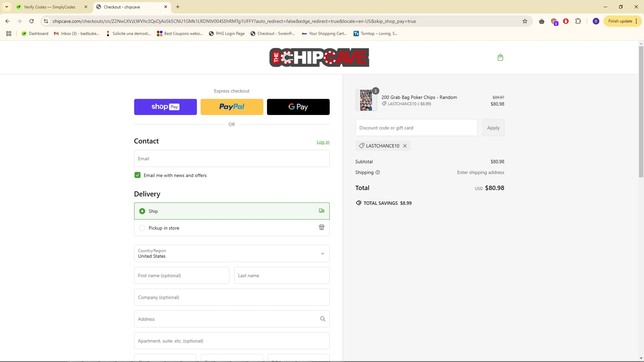This screenshot has height=362, width=644.
Task: Expand the Country/Region dropdown
Action: tap(232, 253)
